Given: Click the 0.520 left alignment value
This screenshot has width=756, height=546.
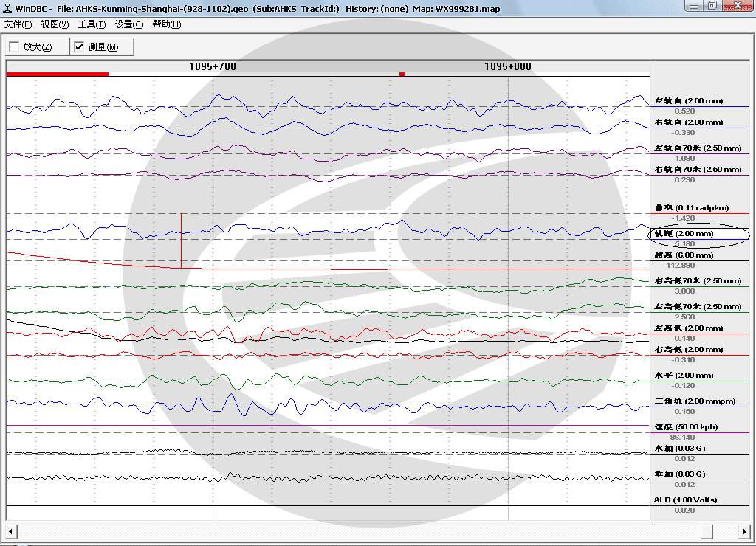Looking at the screenshot, I should (684, 111).
